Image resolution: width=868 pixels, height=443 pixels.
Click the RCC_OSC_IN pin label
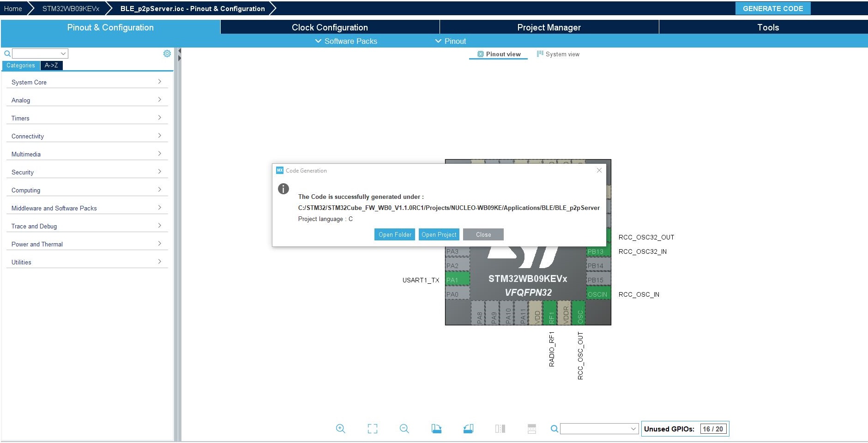[639, 294]
